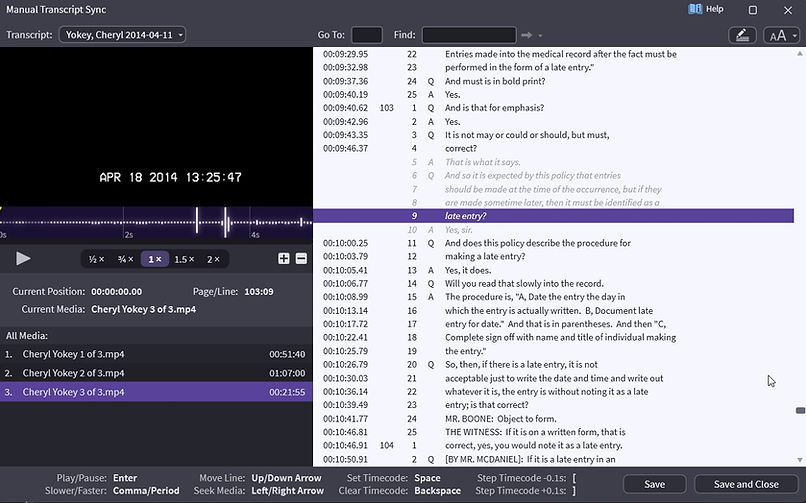Set playback speed to ½×
Screen dimensions: 806x503
click(x=97, y=259)
